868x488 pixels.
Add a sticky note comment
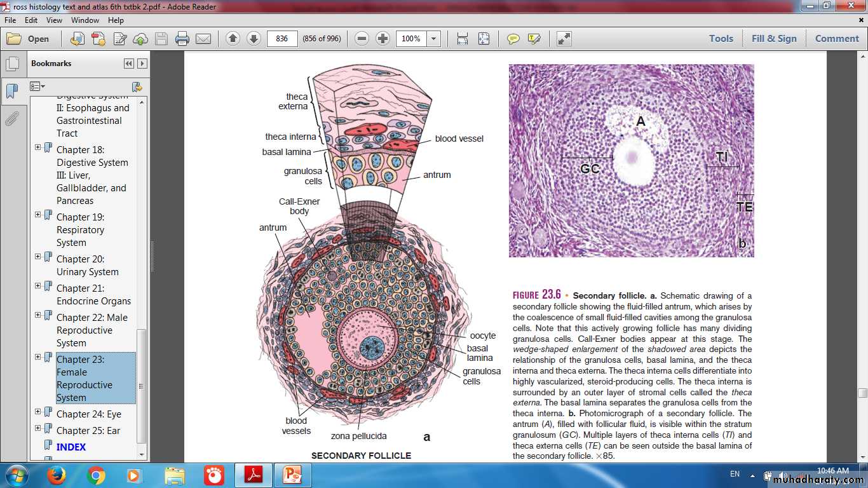click(513, 39)
